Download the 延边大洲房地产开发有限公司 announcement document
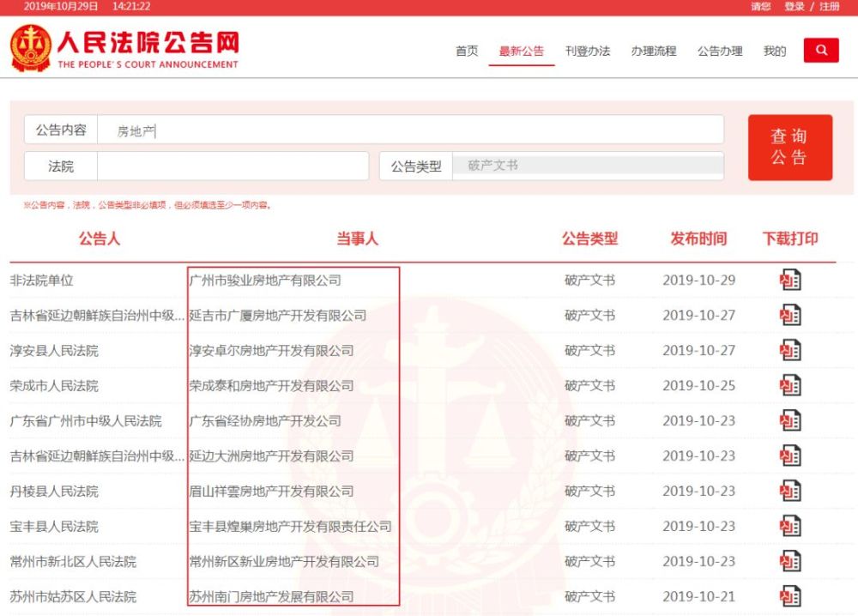The width and height of the screenshot is (858, 616). pos(790,456)
